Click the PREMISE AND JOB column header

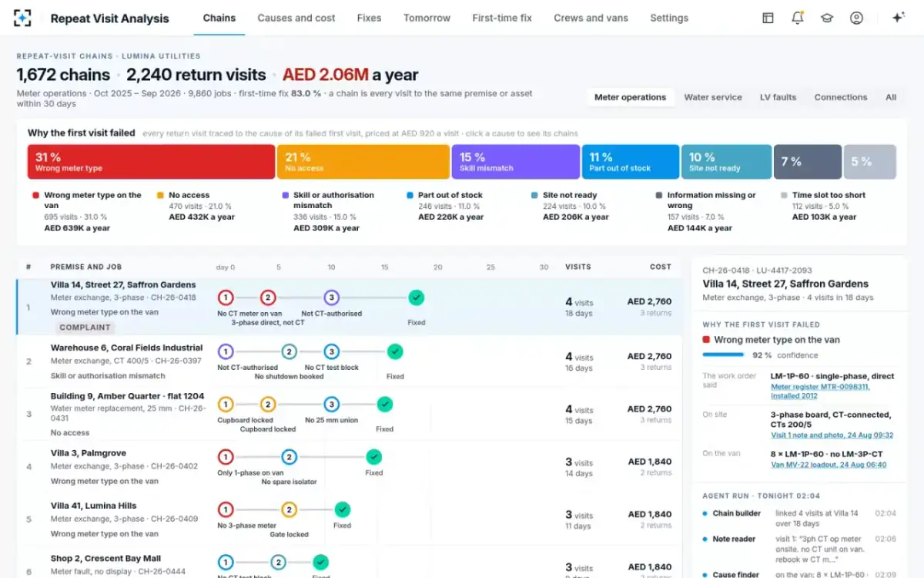[86, 267]
